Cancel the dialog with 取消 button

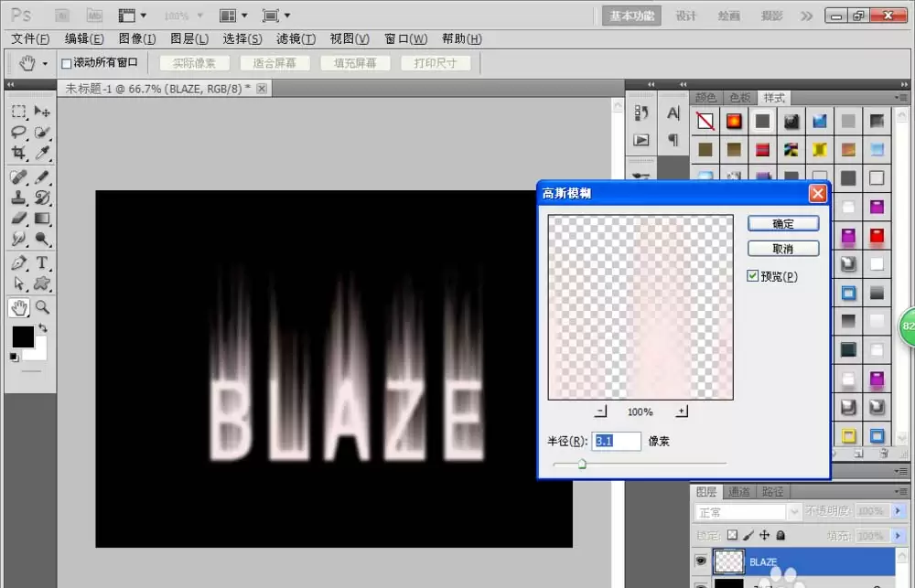(783, 249)
